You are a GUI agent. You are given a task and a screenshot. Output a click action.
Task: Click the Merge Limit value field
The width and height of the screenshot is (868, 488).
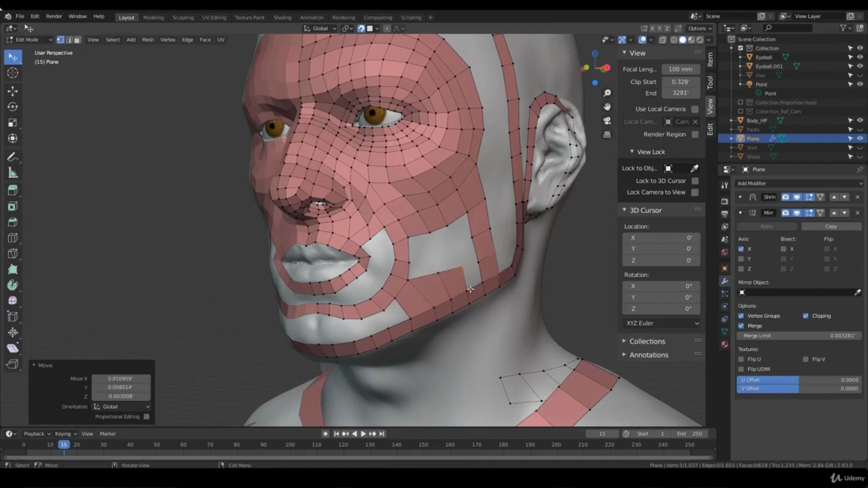(799, 336)
